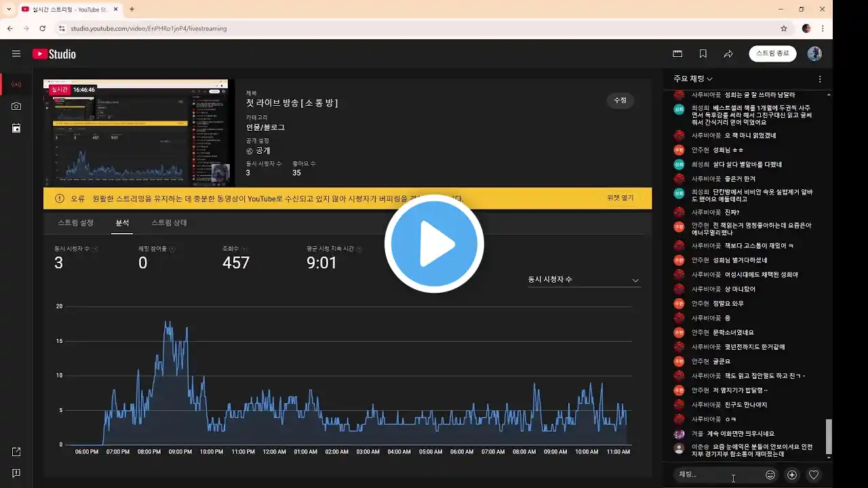Open a new browser tab
Screen dimensions: 868x488
pos(132,9)
